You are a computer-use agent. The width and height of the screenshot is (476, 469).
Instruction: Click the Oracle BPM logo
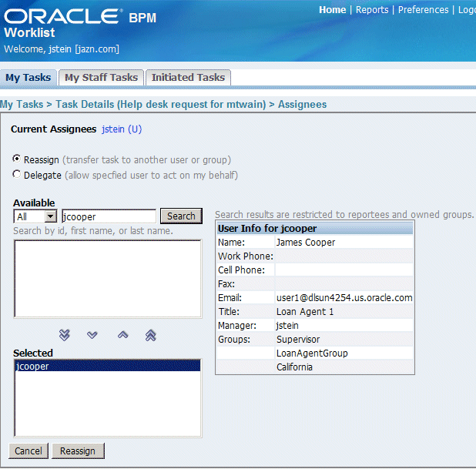pyautogui.click(x=80, y=17)
